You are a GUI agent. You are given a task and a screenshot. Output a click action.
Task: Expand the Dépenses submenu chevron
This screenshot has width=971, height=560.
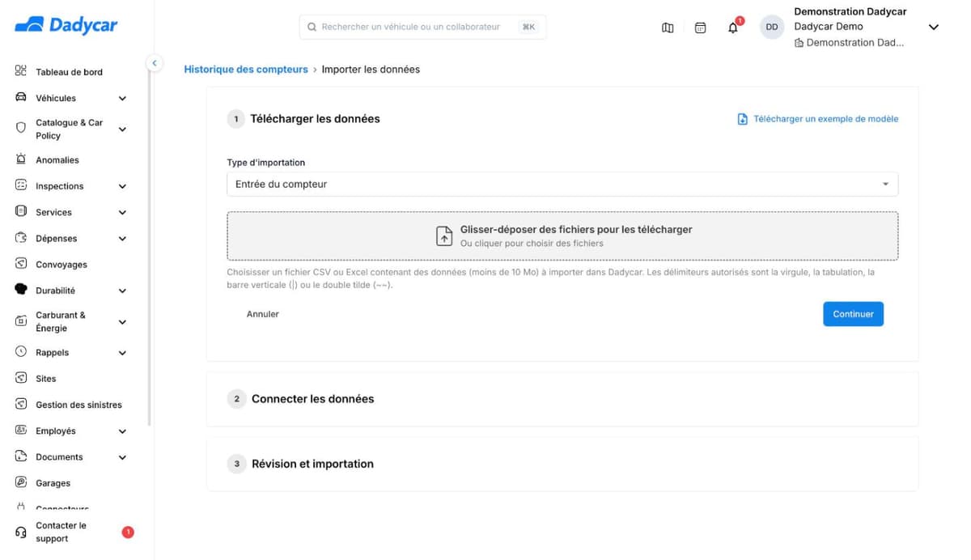tap(122, 239)
